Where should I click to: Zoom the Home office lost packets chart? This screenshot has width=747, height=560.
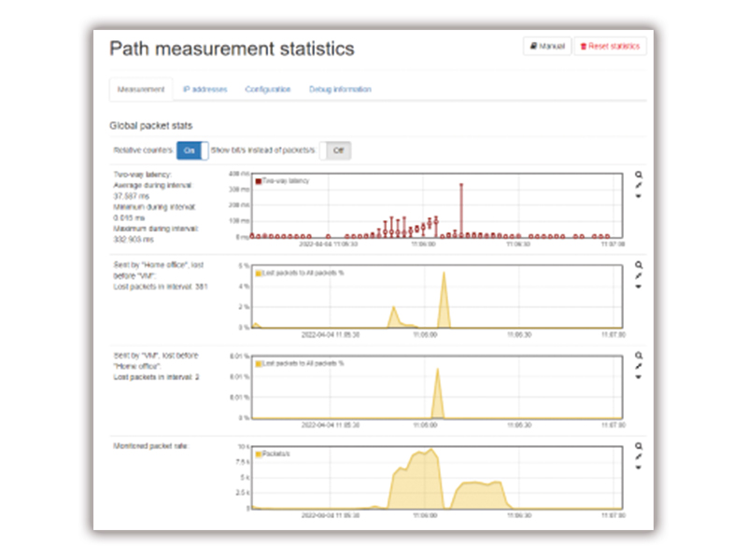[639, 265]
